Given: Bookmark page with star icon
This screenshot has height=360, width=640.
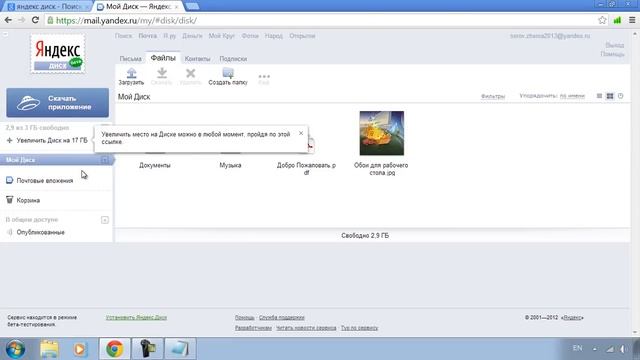Looking at the screenshot, I should [x=602, y=20].
